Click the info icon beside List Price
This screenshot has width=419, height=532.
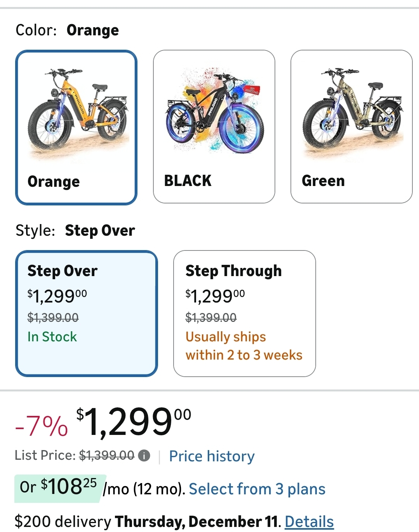click(x=144, y=456)
